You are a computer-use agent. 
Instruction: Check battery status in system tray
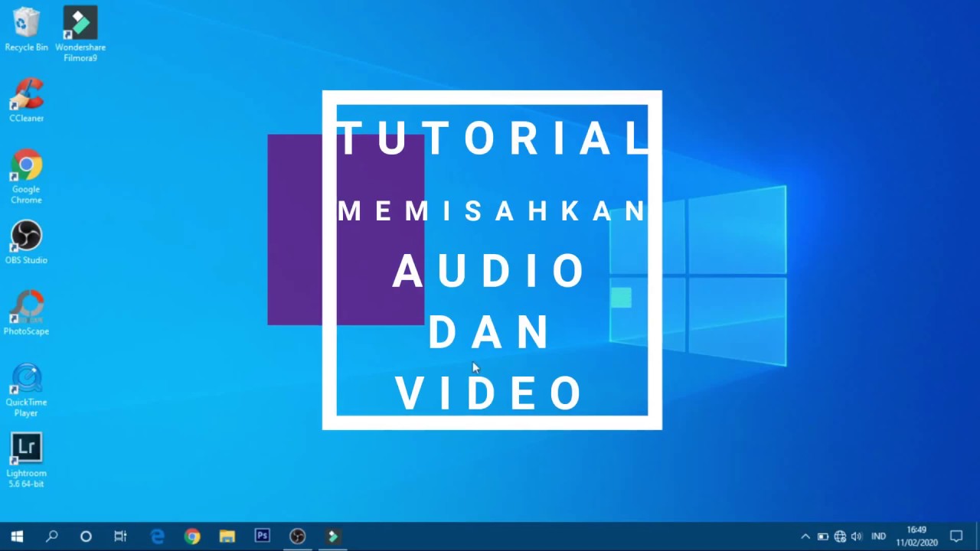(x=823, y=536)
